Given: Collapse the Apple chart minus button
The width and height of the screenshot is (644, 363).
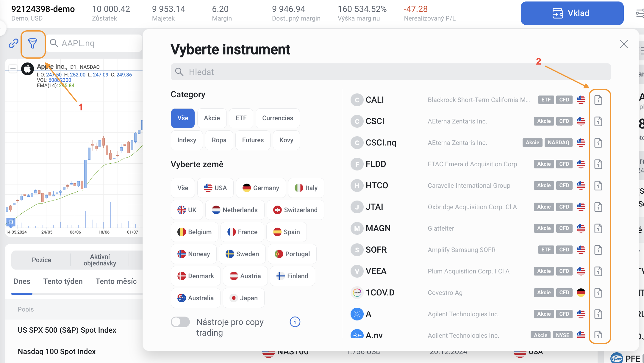Looking at the screenshot, I should 13,69.
